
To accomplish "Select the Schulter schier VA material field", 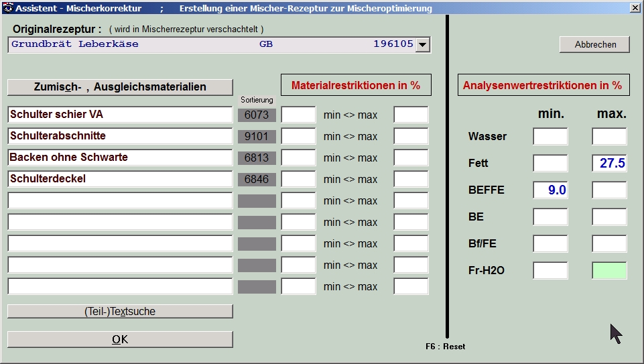I will [x=120, y=115].
